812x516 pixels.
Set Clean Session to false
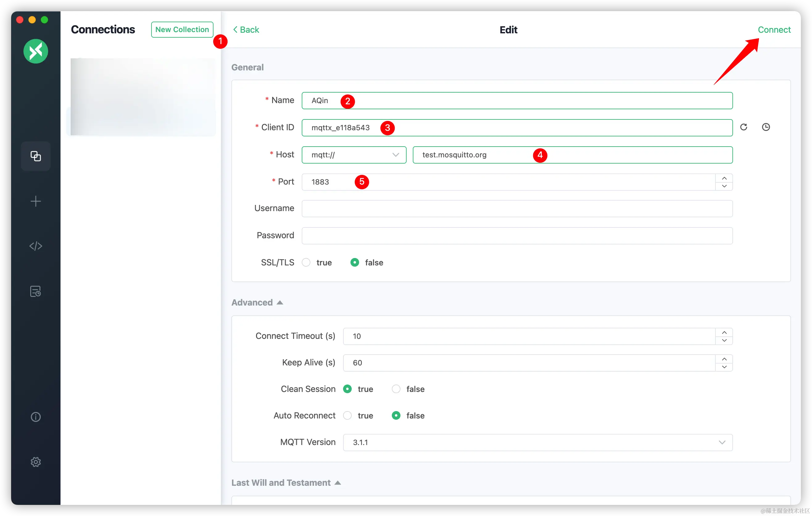click(396, 389)
